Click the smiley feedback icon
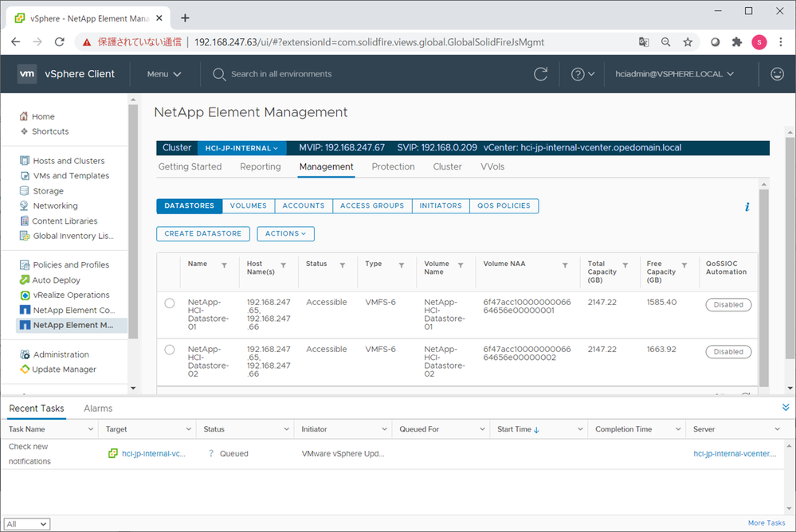The width and height of the screenshot is (796, 532). click(x=777, y=74)
